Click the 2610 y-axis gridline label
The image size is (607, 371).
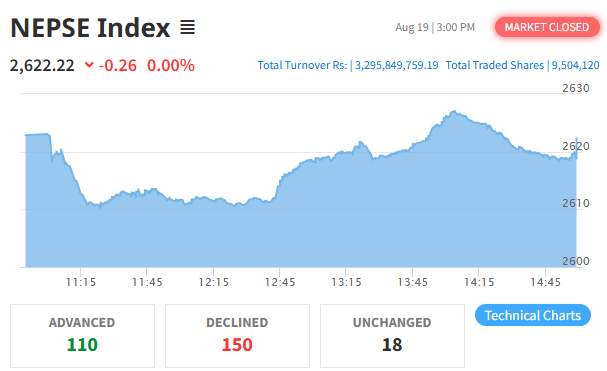[576, 203]
